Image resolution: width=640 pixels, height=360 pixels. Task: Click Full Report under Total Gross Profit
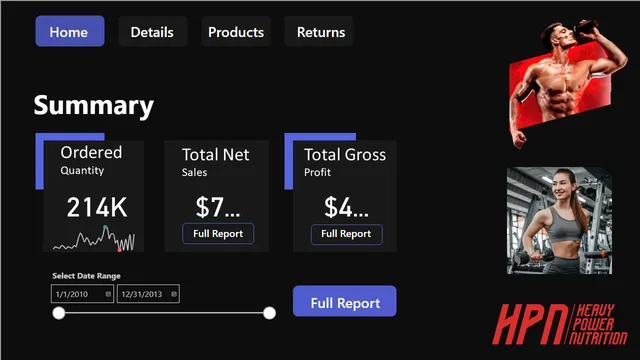[347, 234]
